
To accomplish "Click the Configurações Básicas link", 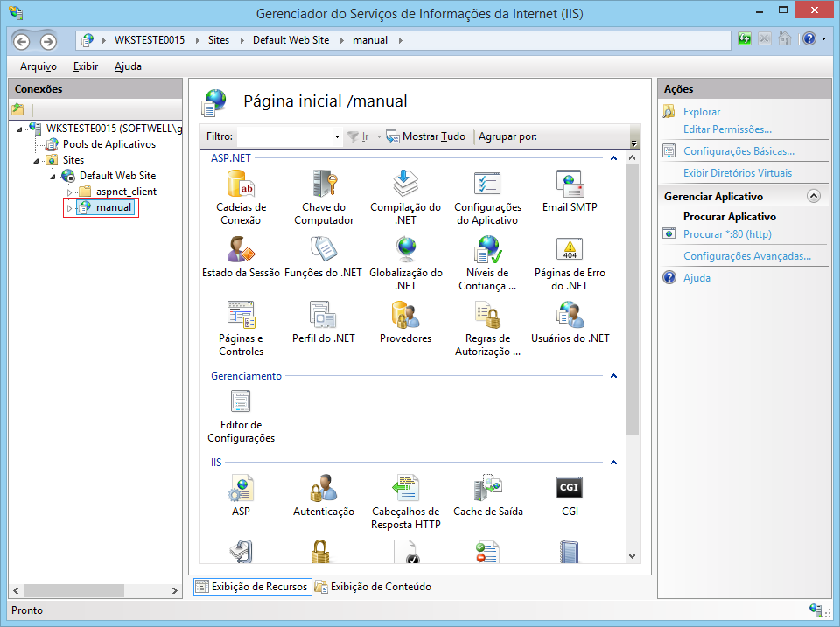I will [738, 151].
